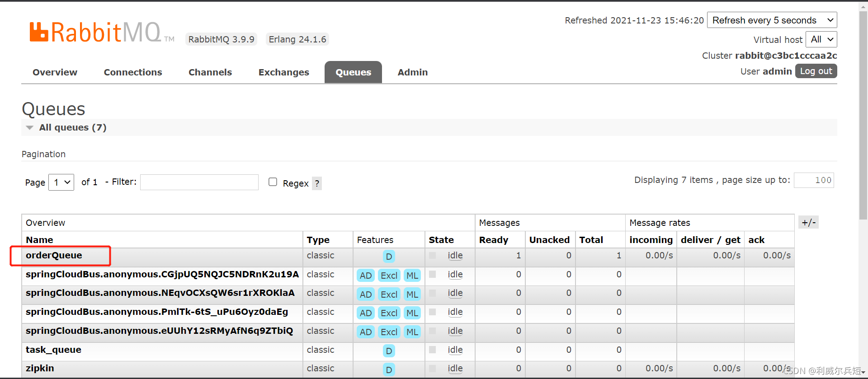Click the idle state text for orderQueue
868x379 pixels.
tap(455, 256)
